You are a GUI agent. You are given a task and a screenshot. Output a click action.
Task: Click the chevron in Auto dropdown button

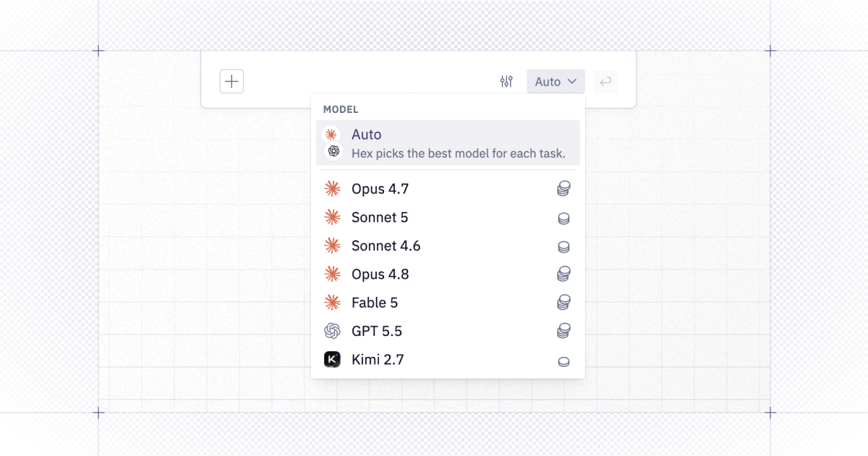point(572,82)
